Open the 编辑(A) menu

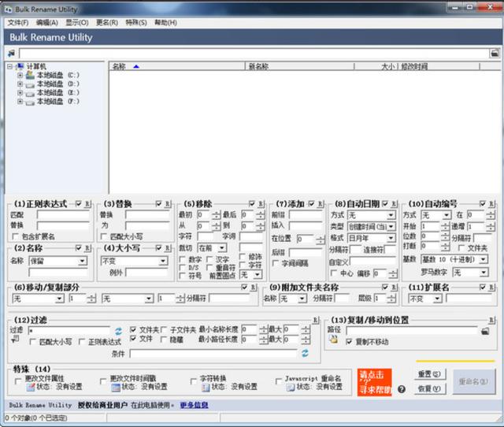(47, 23)
